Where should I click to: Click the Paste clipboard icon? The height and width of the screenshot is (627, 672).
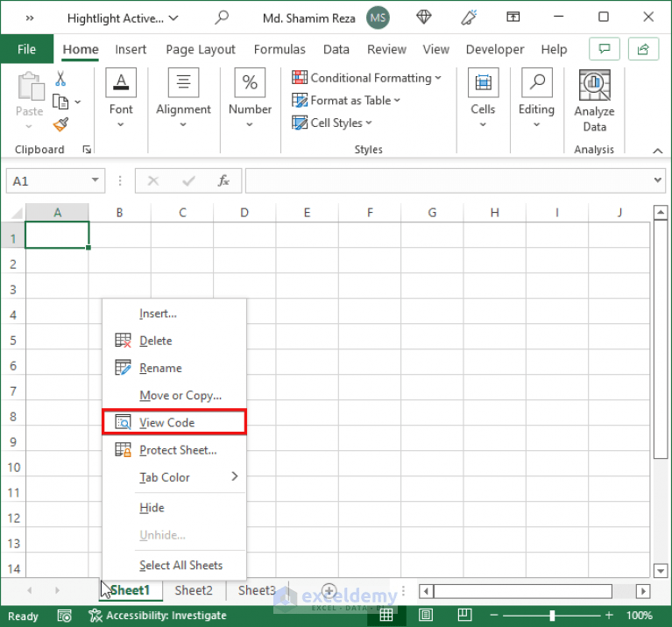coord(30,87)
